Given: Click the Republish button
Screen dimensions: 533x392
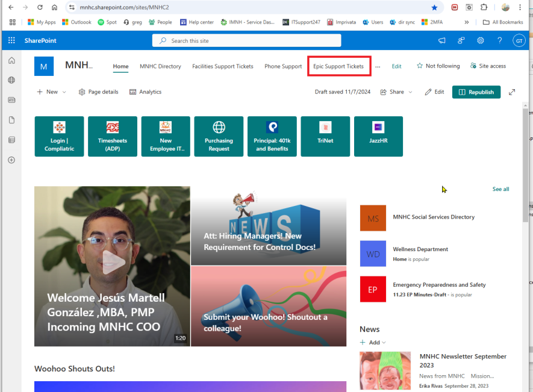Looking at the screenshot, I should point(476,92).
